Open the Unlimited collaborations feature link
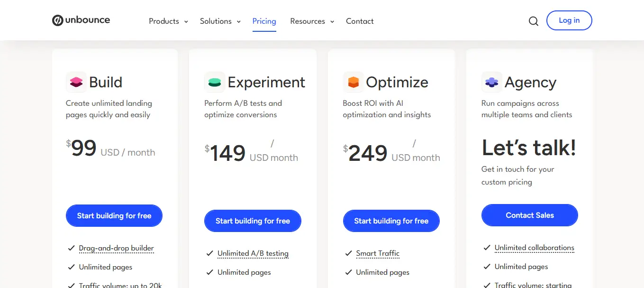644x288 pixels. tap(534, 248)
